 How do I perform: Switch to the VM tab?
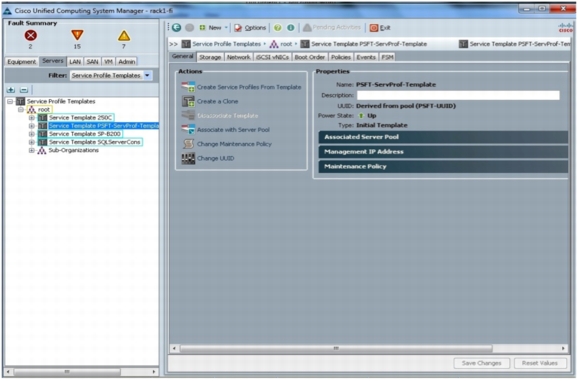108,62
